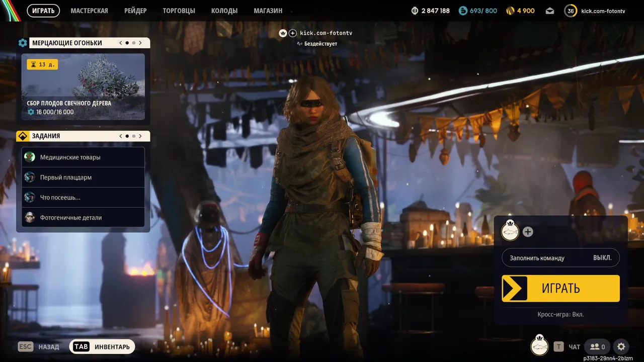Go to the ТОРГОВЦЫ tab
The width and height of the screenshot is (644, 362).
179,11
